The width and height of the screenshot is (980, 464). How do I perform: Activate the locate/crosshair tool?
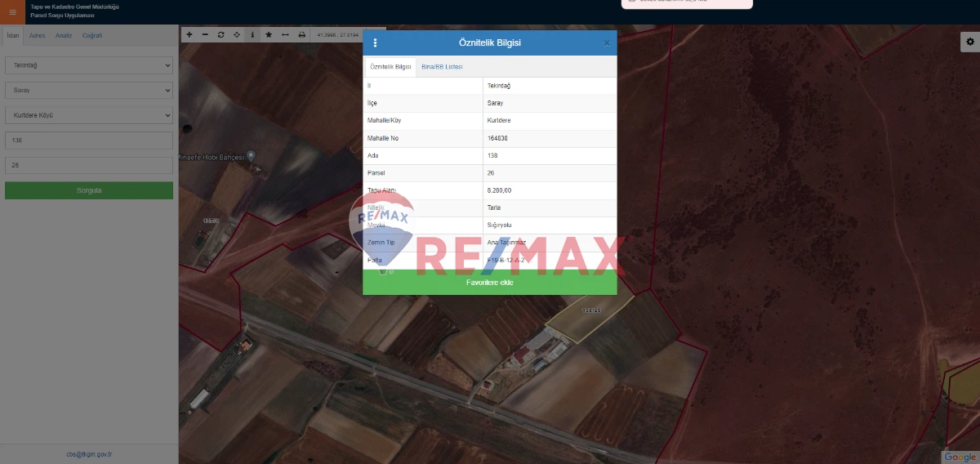point(237,34)
